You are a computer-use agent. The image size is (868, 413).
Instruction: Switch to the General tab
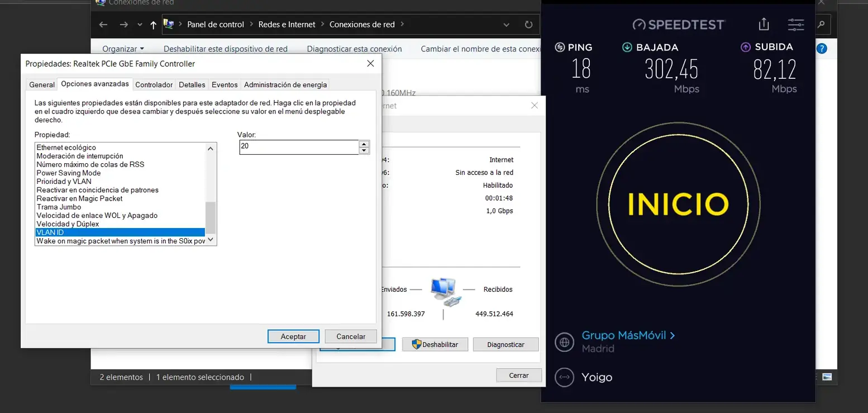42,84
